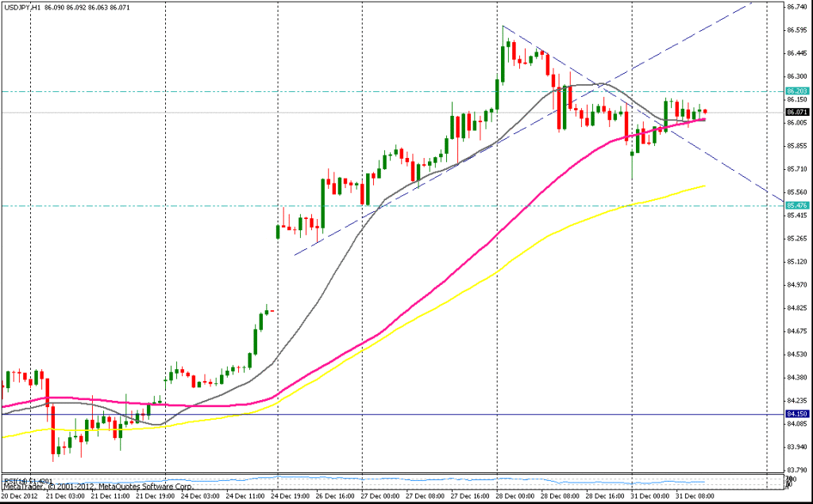The image size is (813, 504).
Task: Click the latest red candlestick on the chart
Action: (x=705, y=111)
